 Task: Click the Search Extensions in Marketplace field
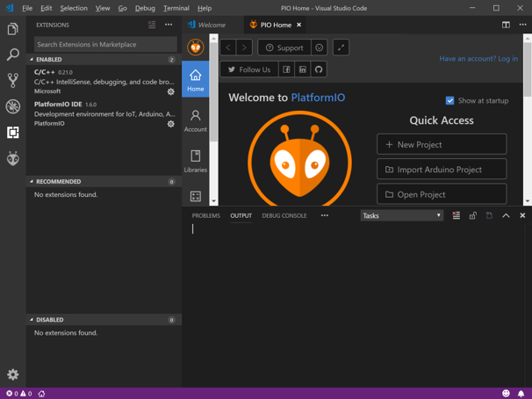tap(104, 44)
